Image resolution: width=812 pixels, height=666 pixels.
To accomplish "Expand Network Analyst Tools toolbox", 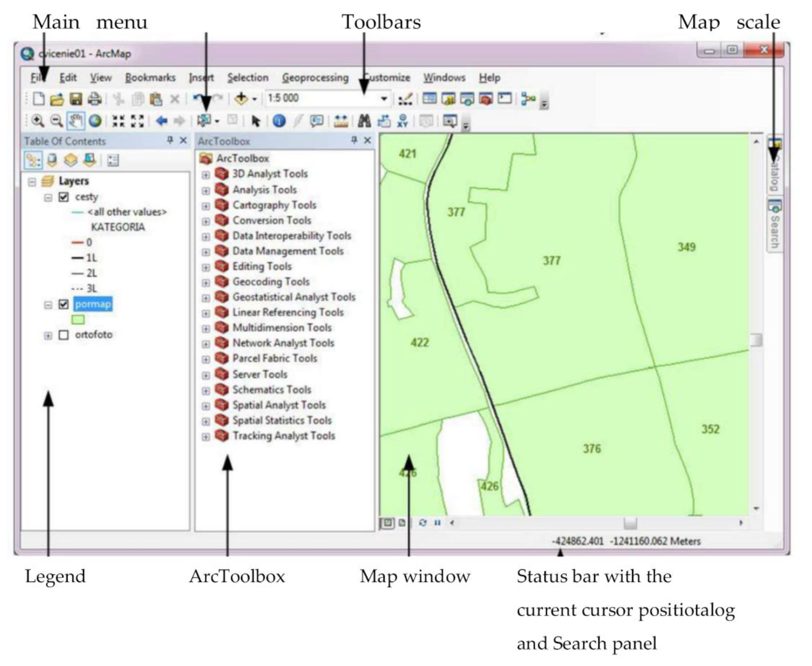I will (x=206, y=344).
